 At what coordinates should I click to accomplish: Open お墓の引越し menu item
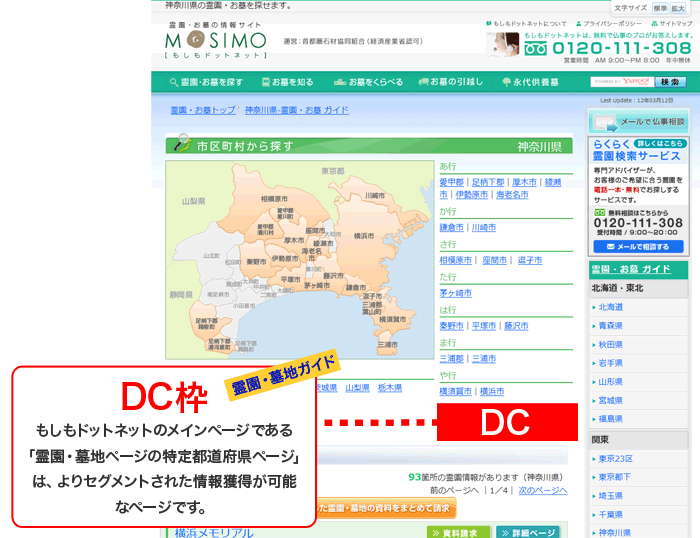click(x=450, y=82)
